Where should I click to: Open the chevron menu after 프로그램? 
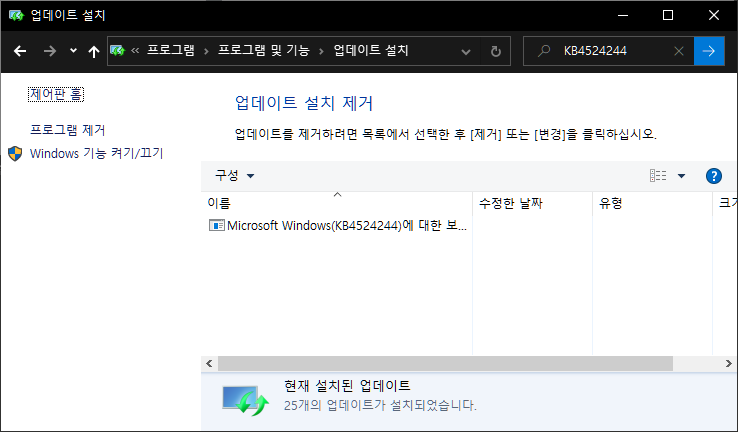[x=206, y=51]
